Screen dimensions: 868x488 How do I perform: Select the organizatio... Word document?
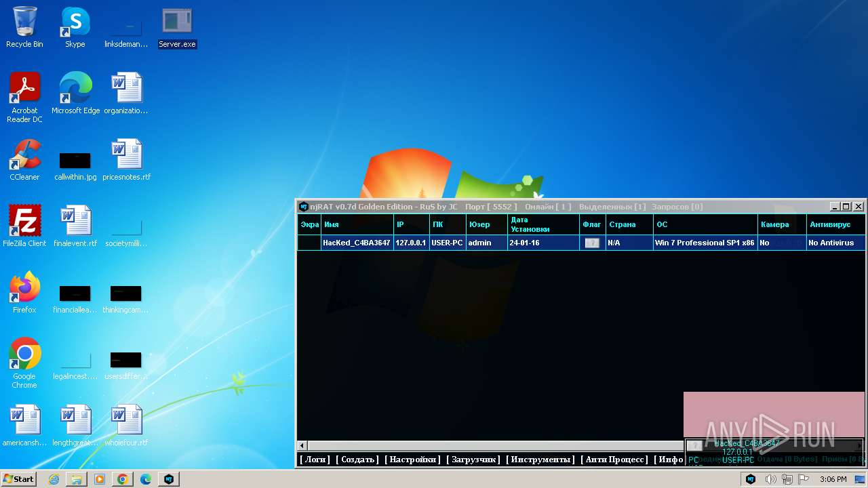126,94
